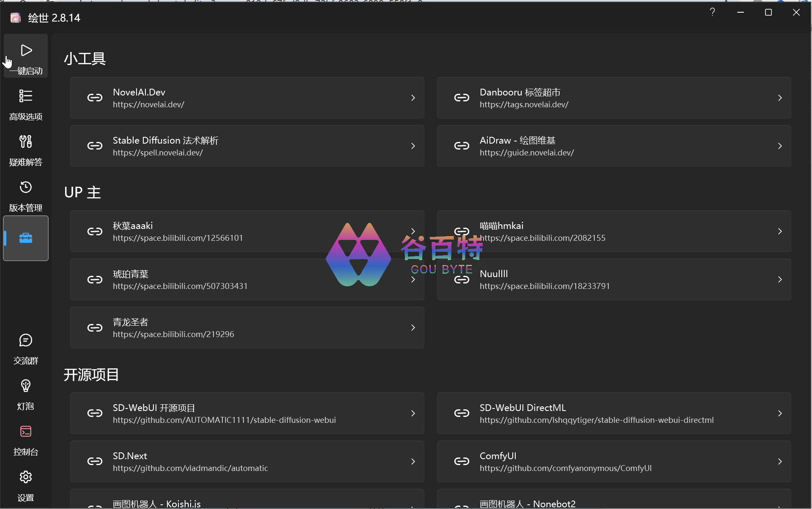Open ComfyUI GitHub project card
This screenshot has width=812, height=509.
pyautogui.click(x=614, y=462)
